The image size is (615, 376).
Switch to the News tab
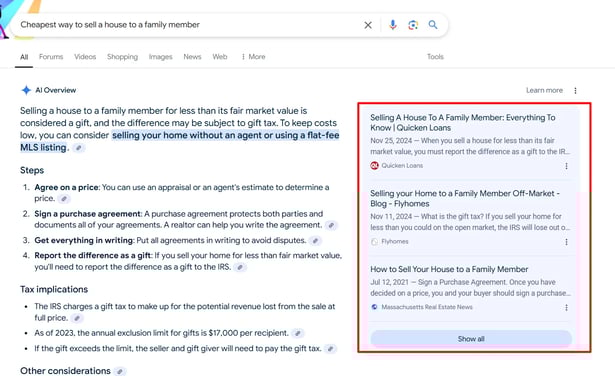pyautogui.click(x=192, y=57)
